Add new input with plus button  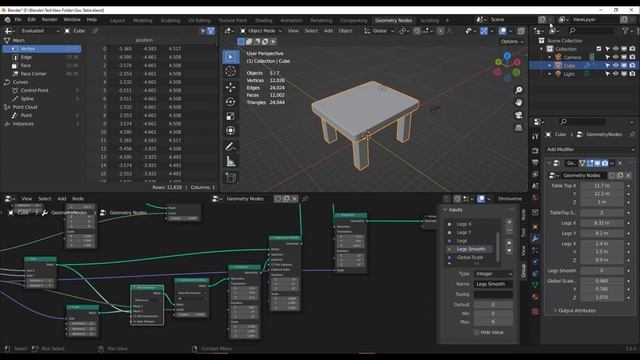coord(509,222)
